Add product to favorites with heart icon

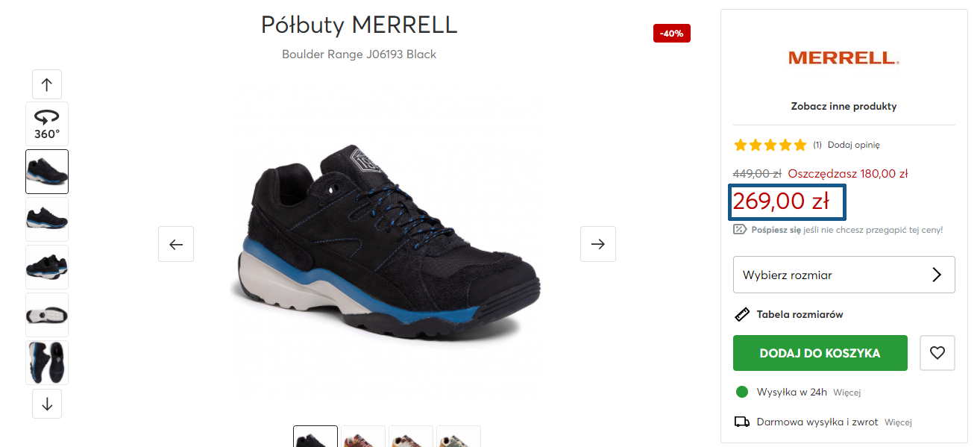pos(937,353)
